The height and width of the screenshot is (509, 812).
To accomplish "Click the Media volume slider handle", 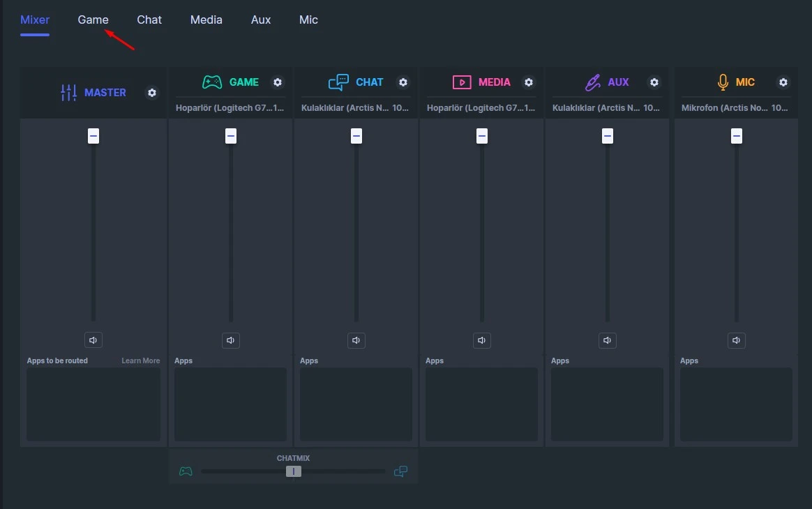I will [482, 136].
